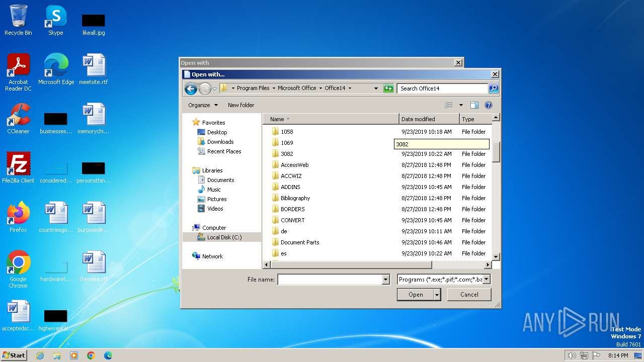Image resolution: width=644 pixels, height=362 pixels.
Task: Open the Organize menu
Action: (203, 105)
